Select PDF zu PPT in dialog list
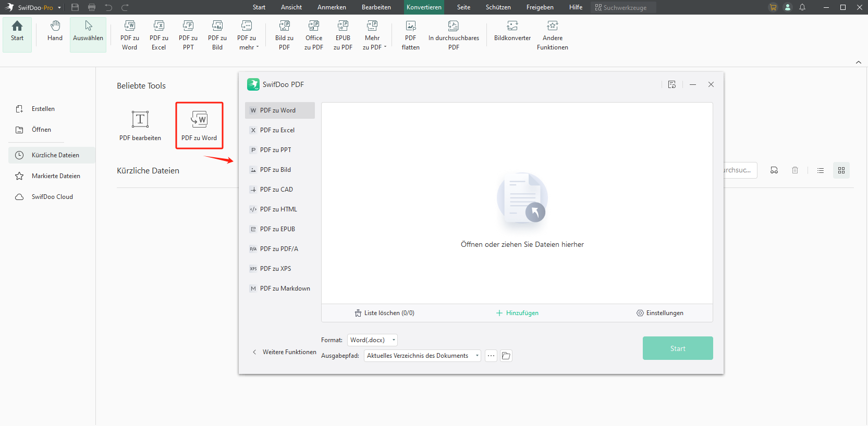The width and height of the screenshot is (868, 426). (280, 150)
